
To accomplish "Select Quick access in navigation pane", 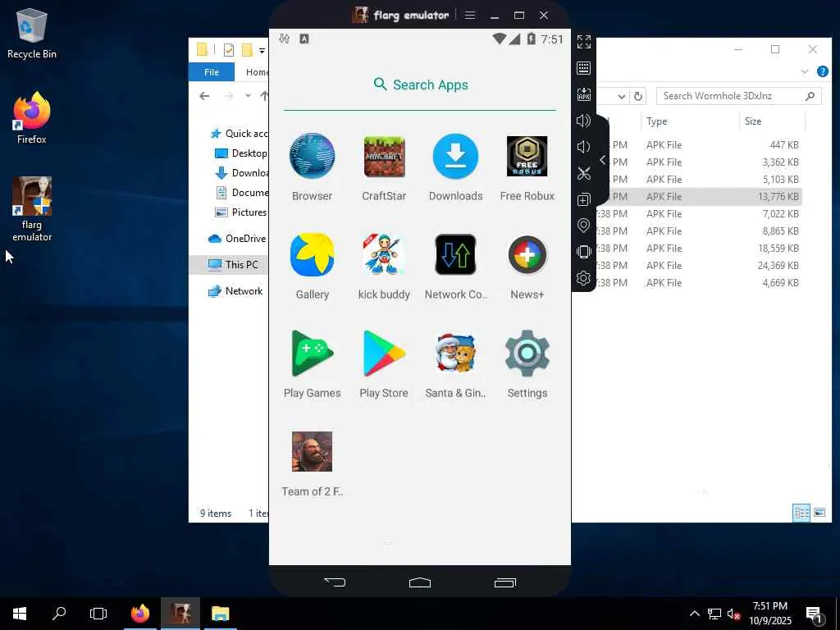I will [x=239, y=134].
